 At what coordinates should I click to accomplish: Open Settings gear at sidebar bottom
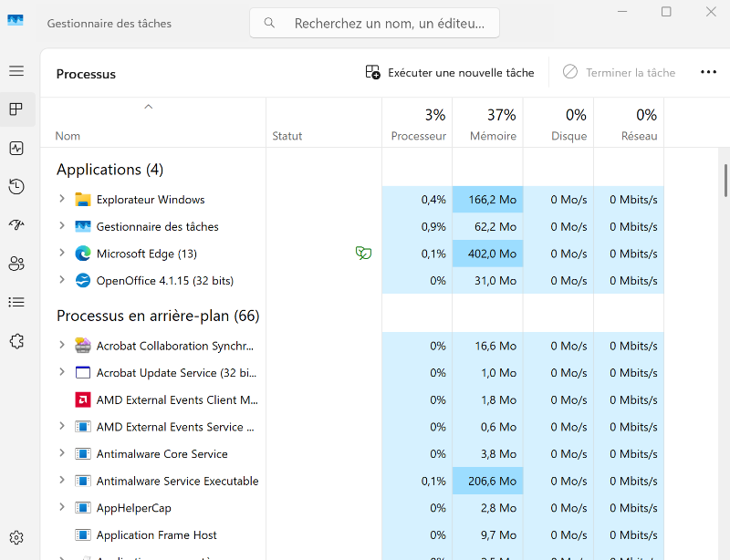[x=16, y=538]
